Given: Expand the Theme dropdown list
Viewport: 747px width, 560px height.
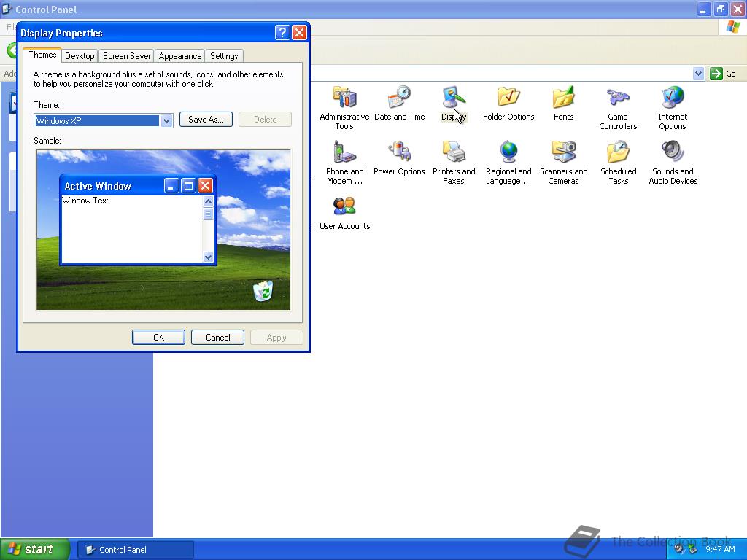Looking at the screenshot, I should [166, 120].
